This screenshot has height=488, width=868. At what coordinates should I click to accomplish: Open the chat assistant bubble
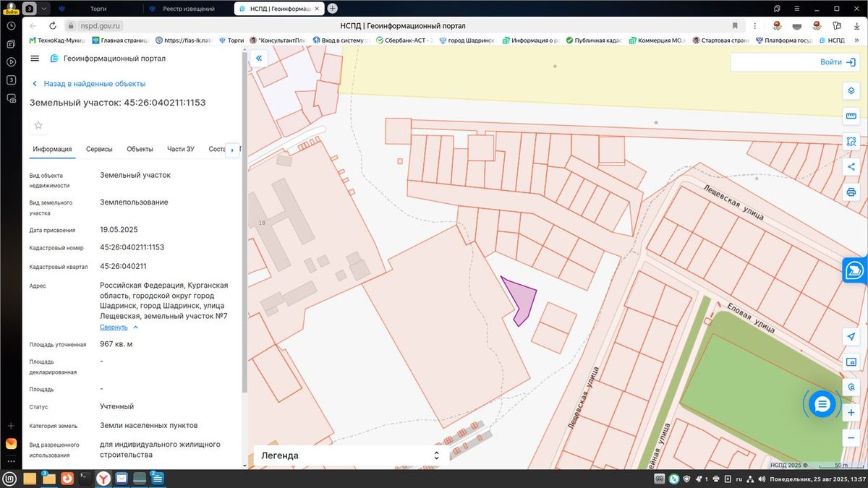(822, 404)
